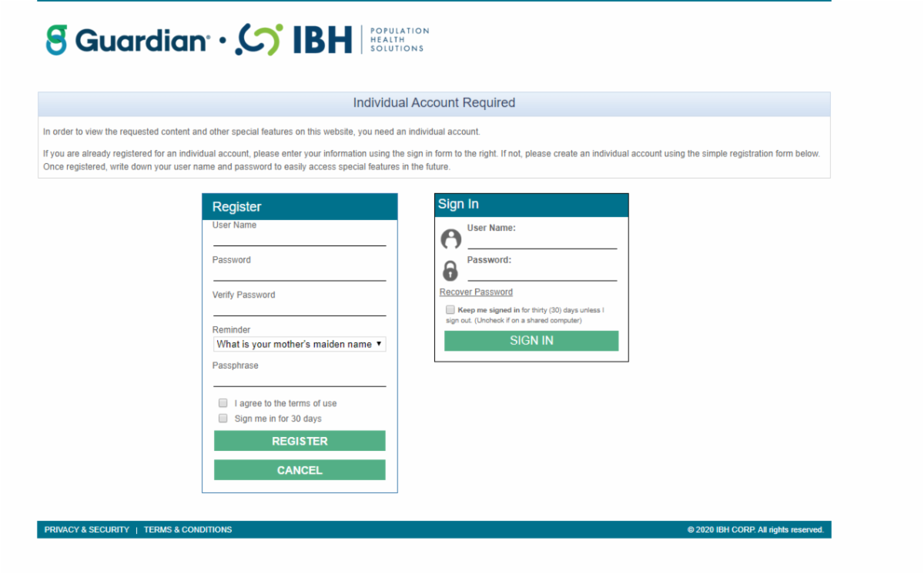The height and width of the screenshot is (574, 924).
Task: Open TERMS & CONDITIONS in the footer
Action: (x=187, y=529)
